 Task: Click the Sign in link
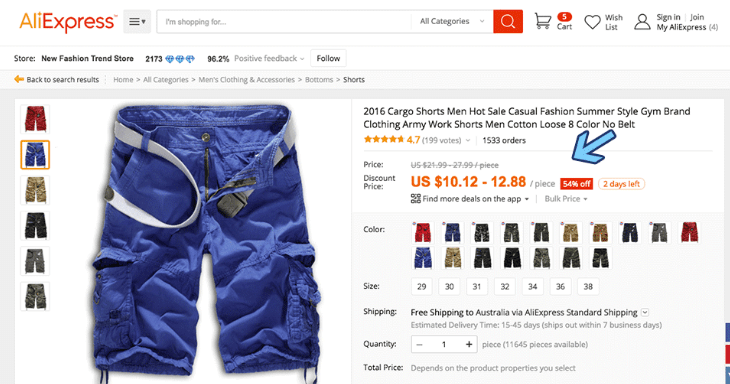coord(668,17)
